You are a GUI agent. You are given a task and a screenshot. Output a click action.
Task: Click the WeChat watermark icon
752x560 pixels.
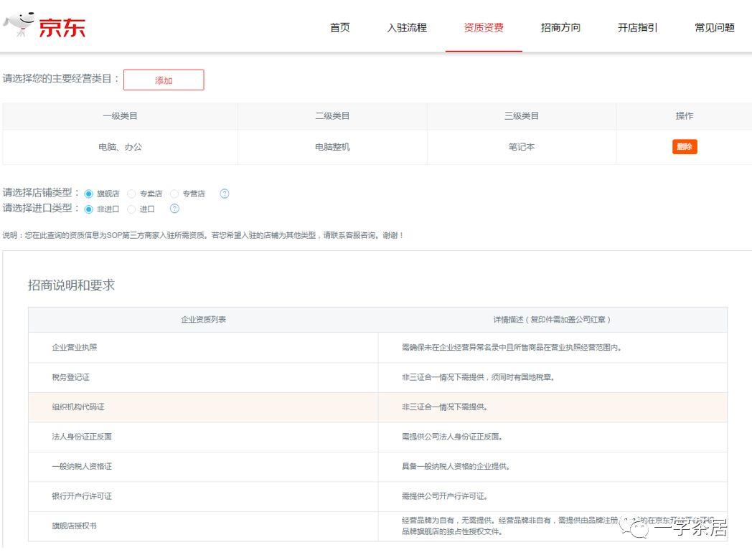pos(634,526)
